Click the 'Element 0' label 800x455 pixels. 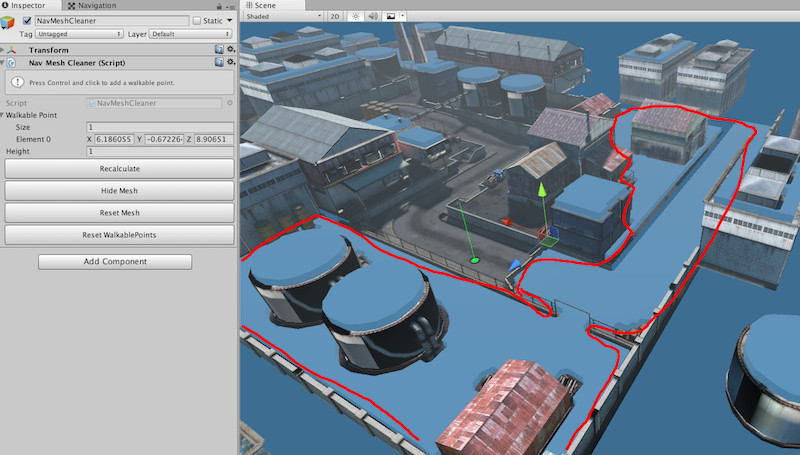pos(33,139)
